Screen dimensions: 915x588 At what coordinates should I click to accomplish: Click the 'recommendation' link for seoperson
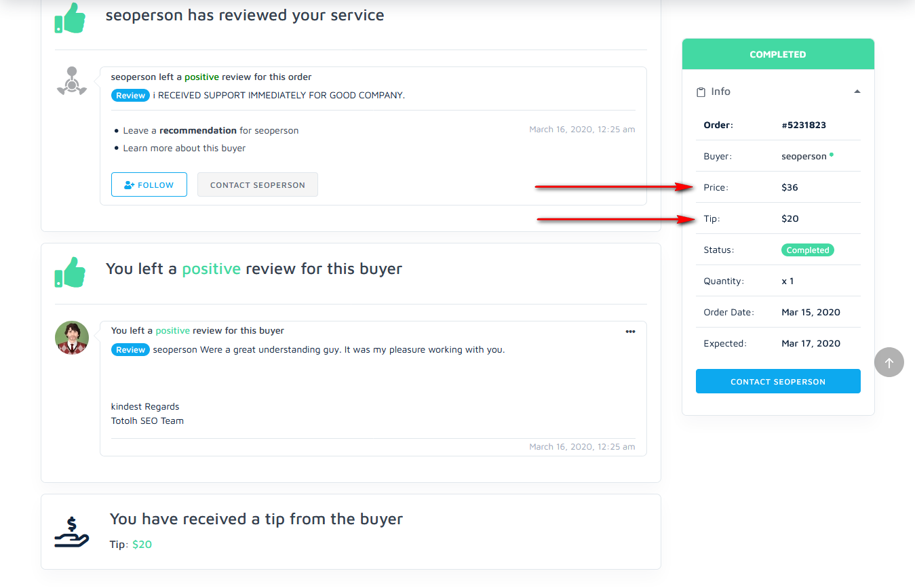click(198, 130)
